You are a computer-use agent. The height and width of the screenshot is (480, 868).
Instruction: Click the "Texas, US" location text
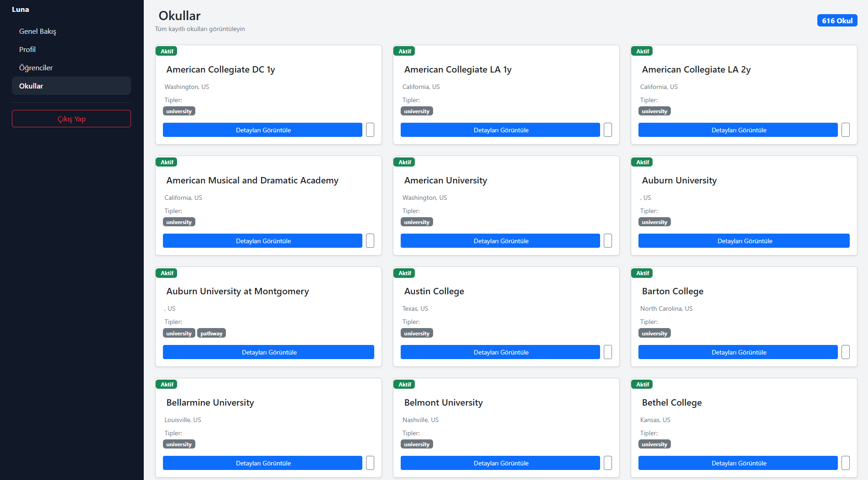[x=415, y=308]
